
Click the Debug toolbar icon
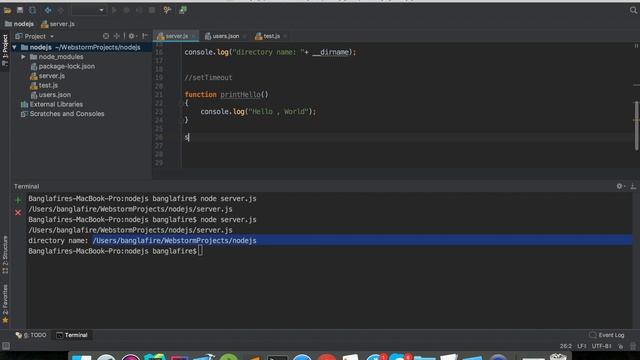click(x=127, y=10)
